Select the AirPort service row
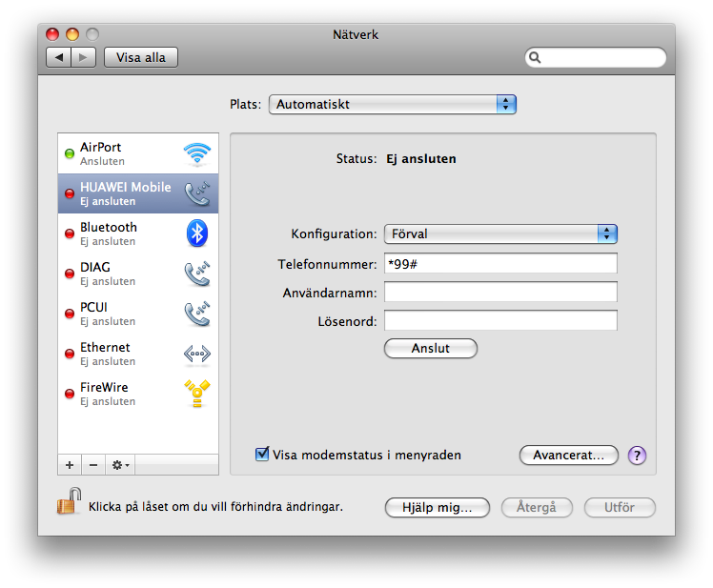Screen dimensions: 713x588 coord(138,153)
